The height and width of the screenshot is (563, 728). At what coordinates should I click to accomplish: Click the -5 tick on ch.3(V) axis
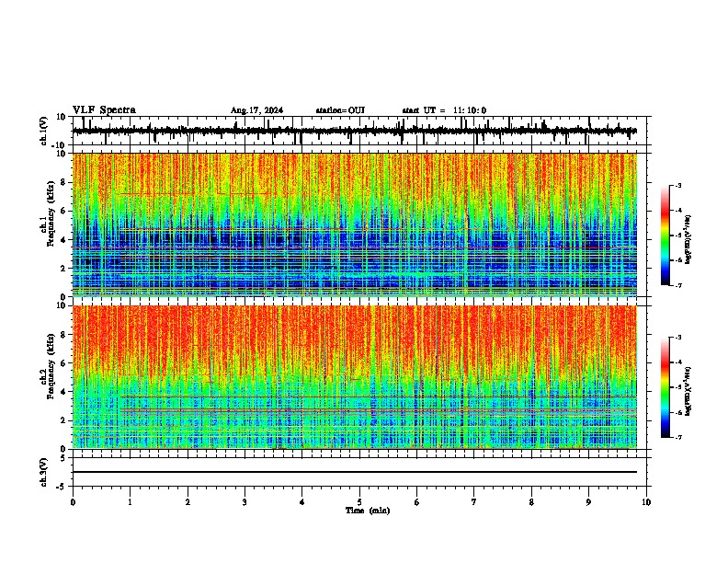click(x=62, y=487)
